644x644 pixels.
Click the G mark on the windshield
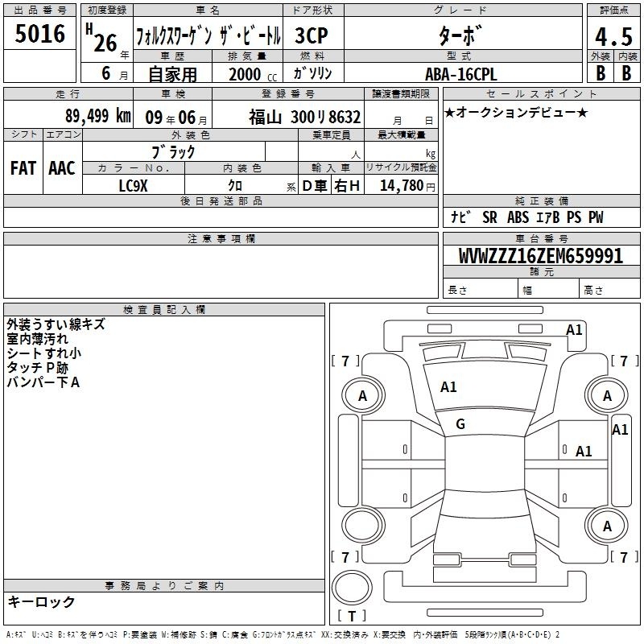click(460, 424)
